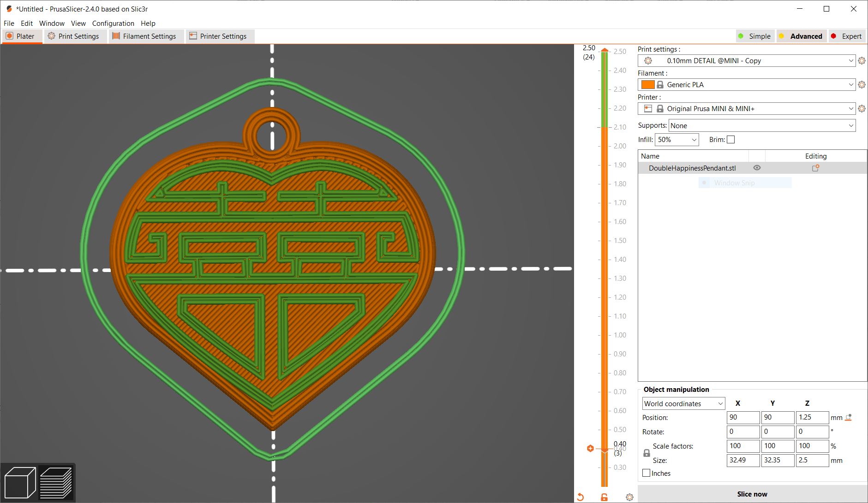The image size is (868, 503).
Task: Switch to layered preview using bottom-left stack icon
Action: click(x=57, y=482)
